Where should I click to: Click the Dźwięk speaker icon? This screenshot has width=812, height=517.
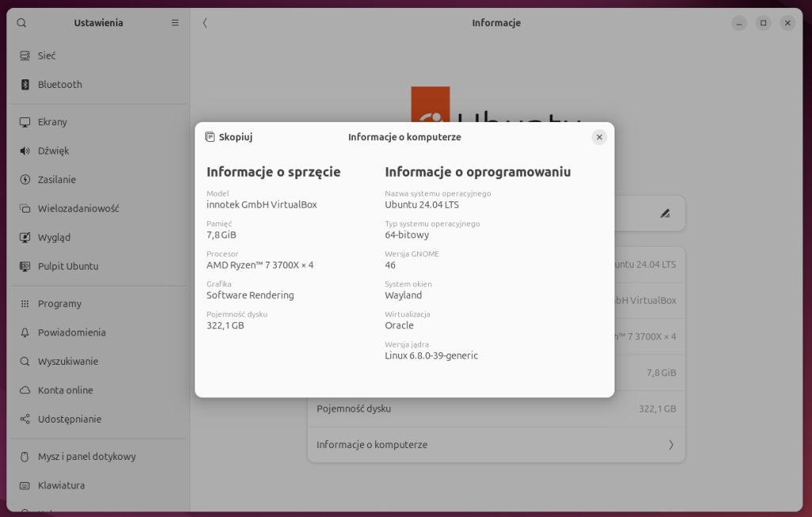click(x=25, y=151)
